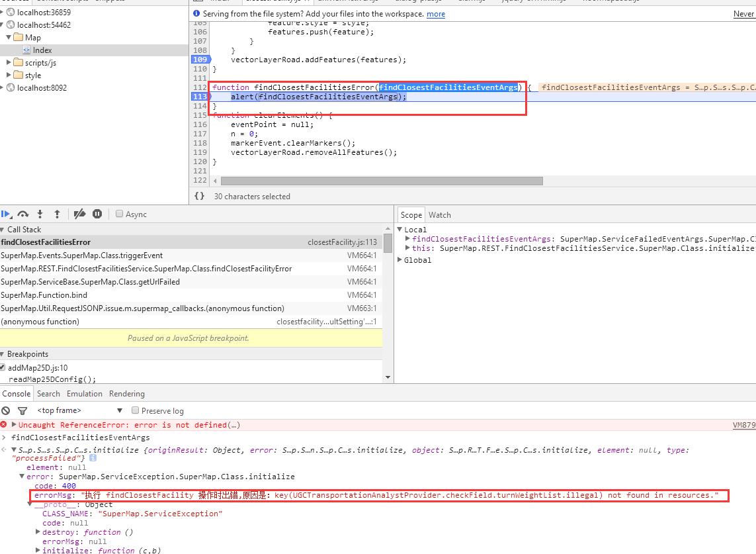Select Index file in tree
756x554 pixels.
94,50
